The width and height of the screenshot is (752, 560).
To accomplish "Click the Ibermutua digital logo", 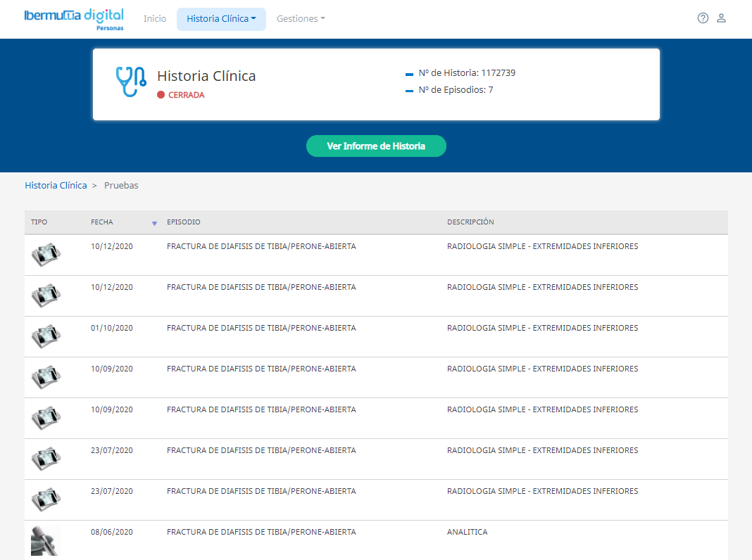I will pyautogui.click(x=74, y=18).
